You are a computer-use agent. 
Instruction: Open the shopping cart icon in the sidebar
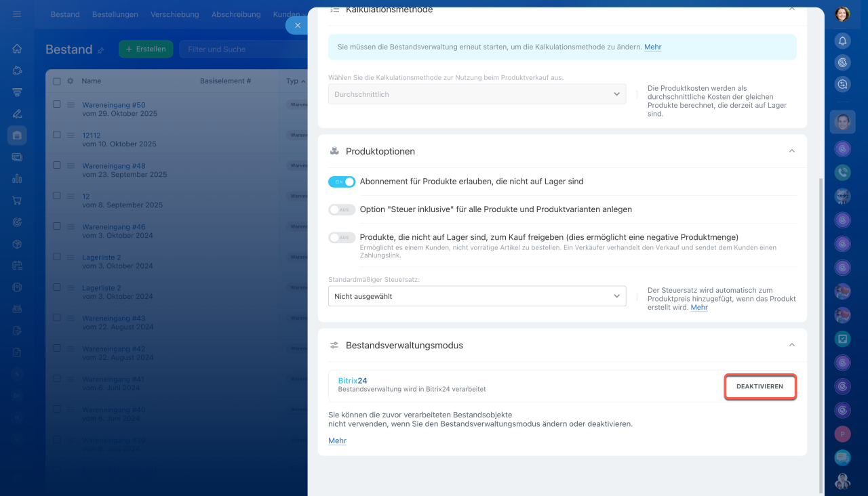click(17, 201)
